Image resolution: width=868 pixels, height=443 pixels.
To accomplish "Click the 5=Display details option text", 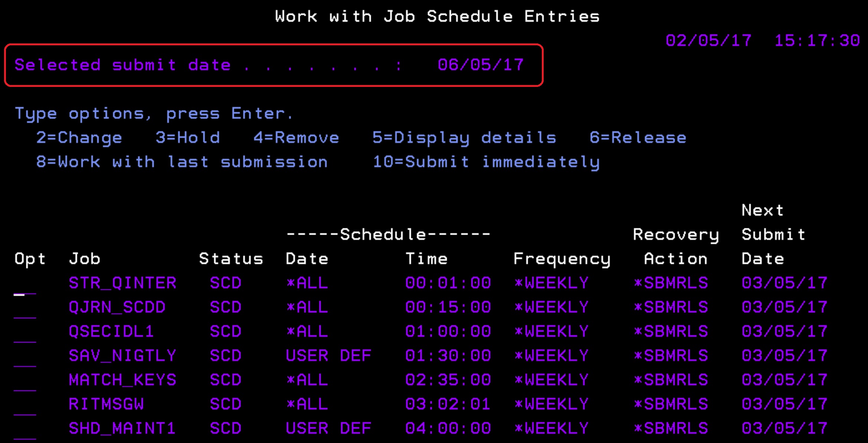I will coord(464,138).
